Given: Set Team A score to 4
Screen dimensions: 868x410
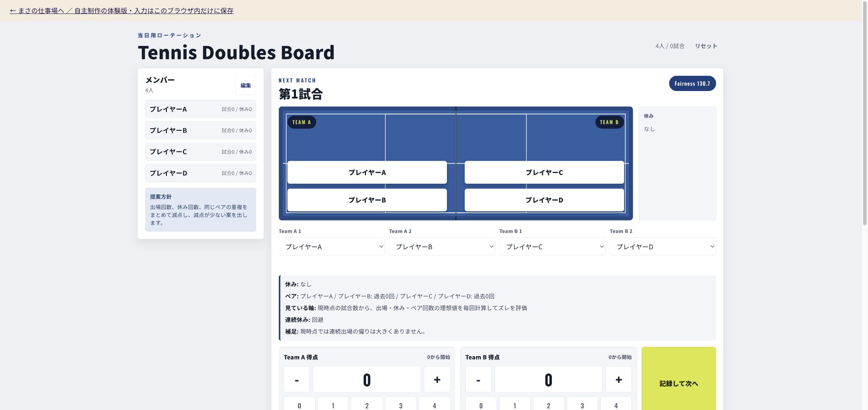Looking at the screenshot, I should point(434,404).
